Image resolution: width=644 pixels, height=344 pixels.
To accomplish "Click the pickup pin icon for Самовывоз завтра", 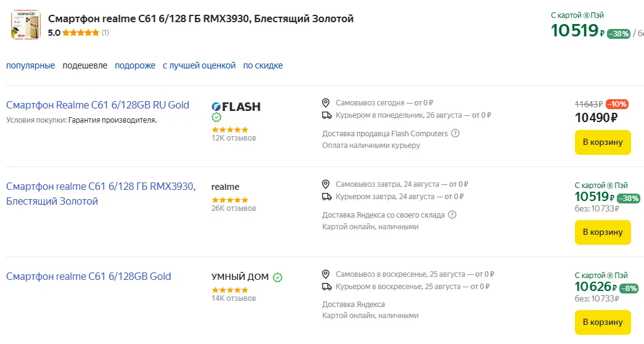I will pyautogui.click(x=327, y=184).
